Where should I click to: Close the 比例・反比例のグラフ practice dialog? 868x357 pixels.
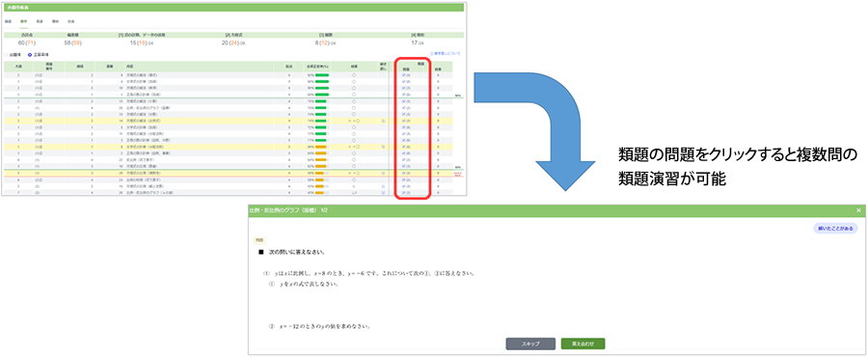tap(858, 210)
